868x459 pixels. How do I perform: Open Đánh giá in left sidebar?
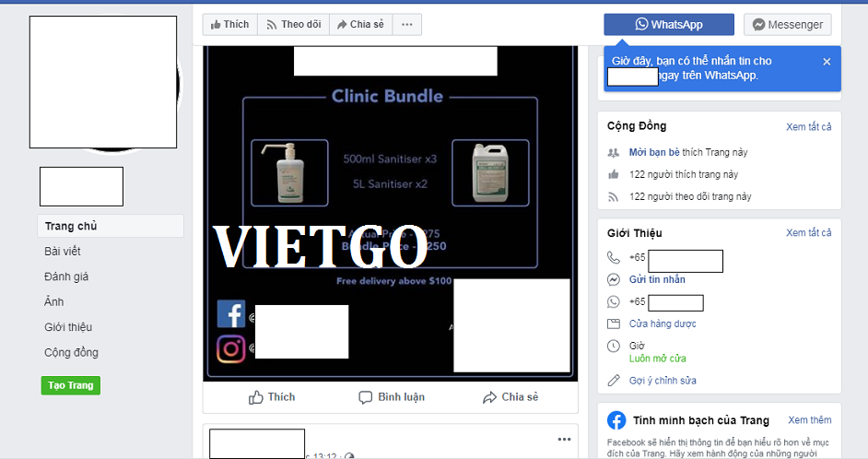coord(66,277)
